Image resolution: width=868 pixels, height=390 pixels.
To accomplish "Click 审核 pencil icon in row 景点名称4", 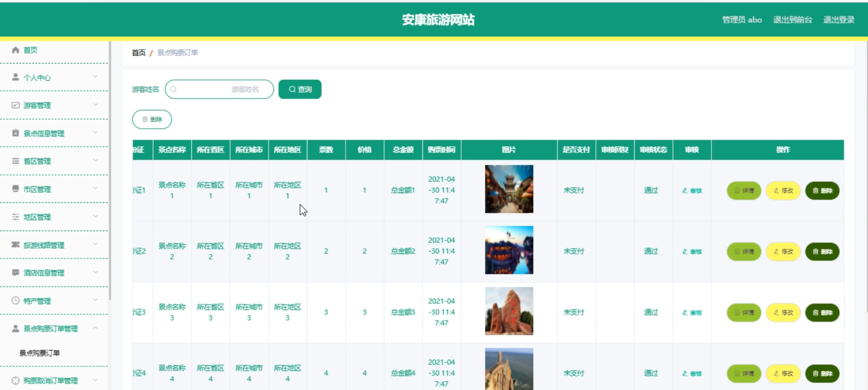I will pyautogui.click(x=684, y=374).
